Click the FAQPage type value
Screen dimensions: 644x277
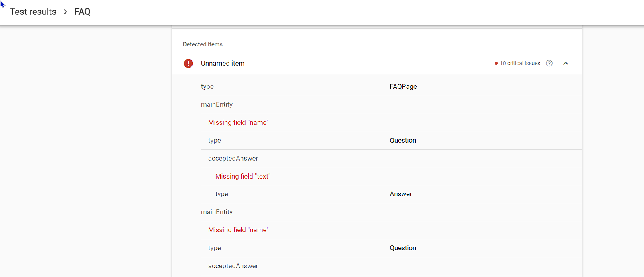[403, 86]
